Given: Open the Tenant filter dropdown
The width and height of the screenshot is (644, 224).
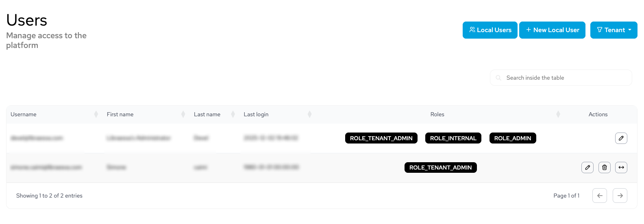Looking at the screenshot, I should pyautogui.click(x=614, y=30).
